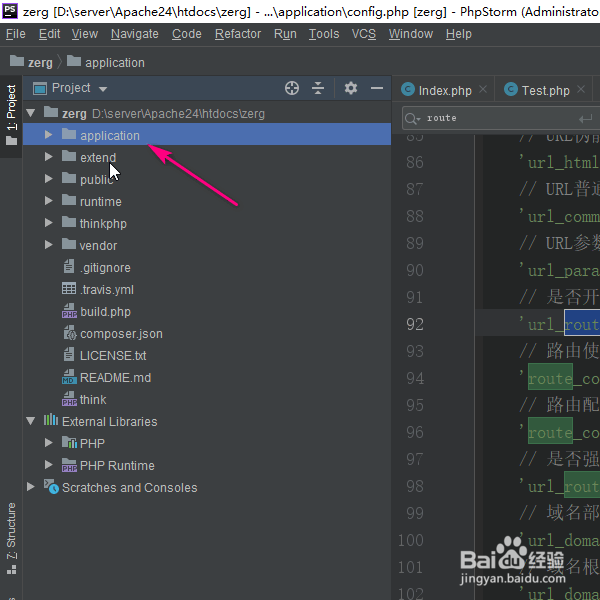Screen dimensions: 600x600
Task: Click the locate/scroll from source crosshair icon
Action: 292,88
